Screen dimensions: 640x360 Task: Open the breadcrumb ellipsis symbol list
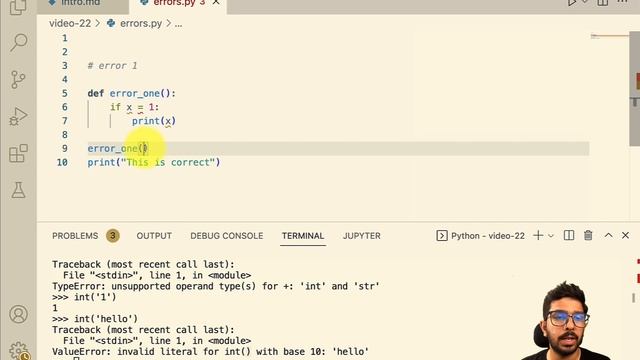point(178,23)
